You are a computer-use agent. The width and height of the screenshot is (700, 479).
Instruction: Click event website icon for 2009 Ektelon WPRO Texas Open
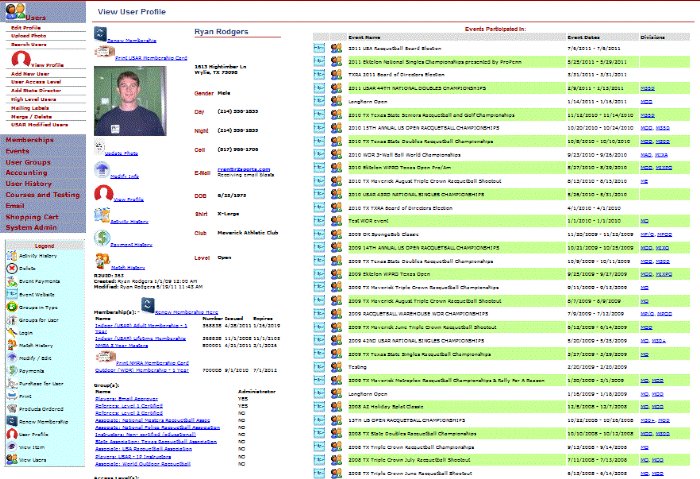(x=319, y=273)
